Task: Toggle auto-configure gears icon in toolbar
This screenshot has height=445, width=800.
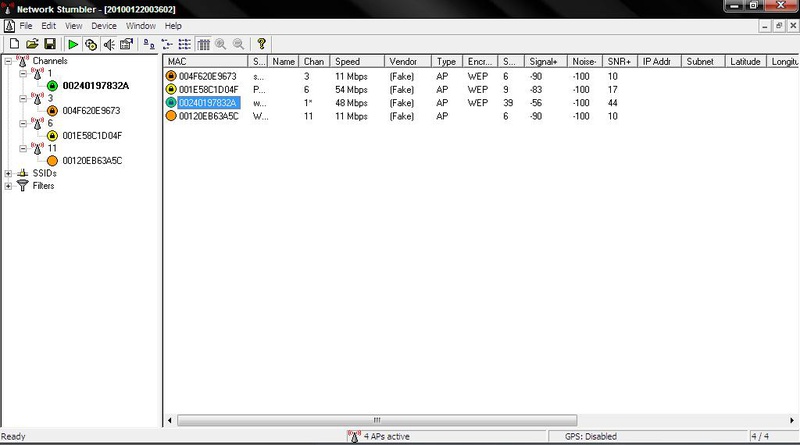Action: click(x=91, y=44)
